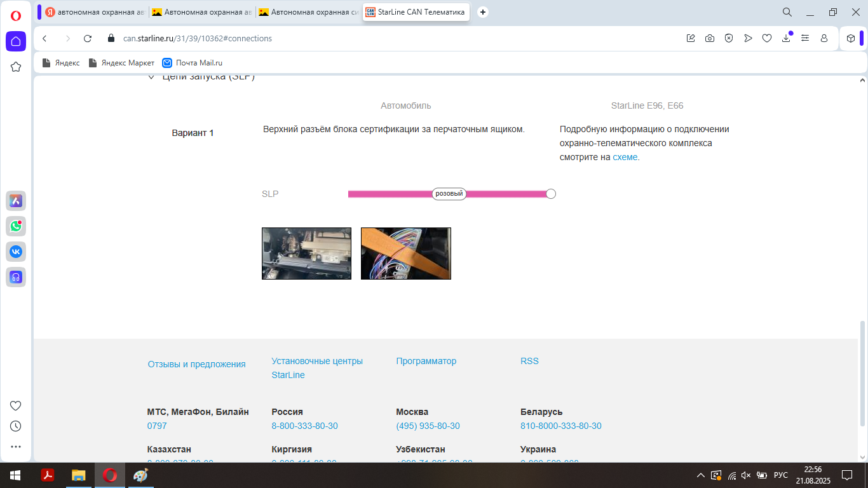Click the muted volume tray icon
868x488 pixels.
[x=747, y=475]
